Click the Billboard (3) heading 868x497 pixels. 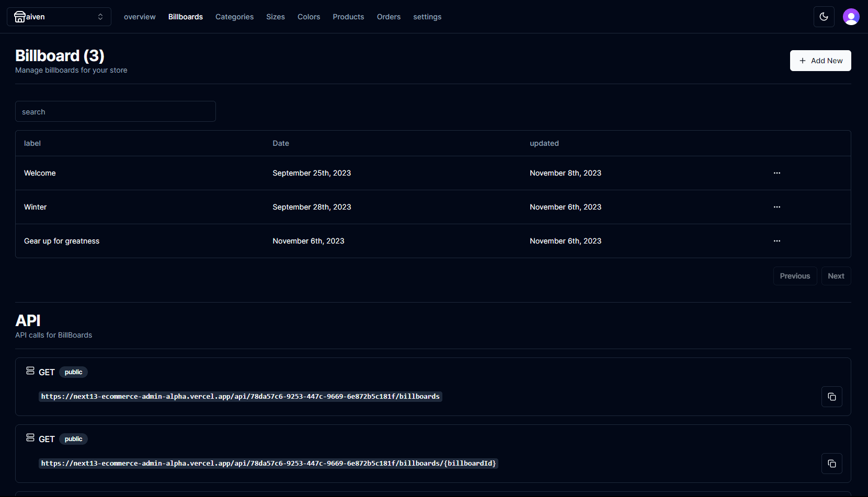60,55
